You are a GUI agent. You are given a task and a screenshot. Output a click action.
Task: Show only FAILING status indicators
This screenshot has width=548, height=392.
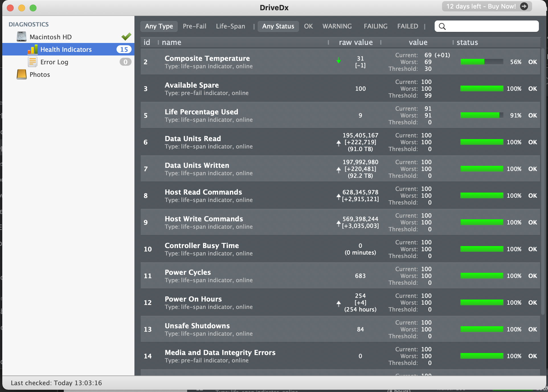coord(375,26)
